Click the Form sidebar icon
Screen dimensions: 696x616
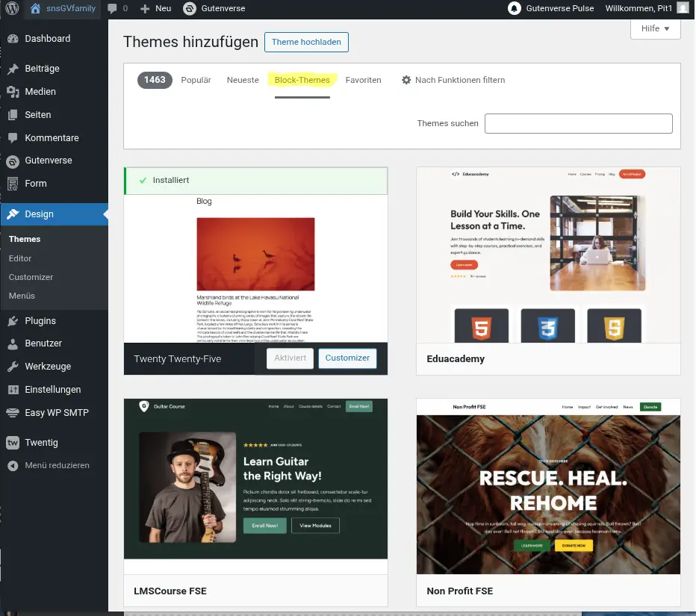pyautogui.click(x=13, y=184)
